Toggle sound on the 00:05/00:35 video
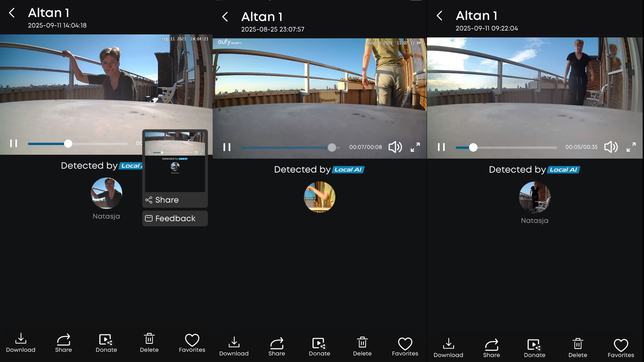The height and width of the screenshot is (362, 644). pos(611,147)
